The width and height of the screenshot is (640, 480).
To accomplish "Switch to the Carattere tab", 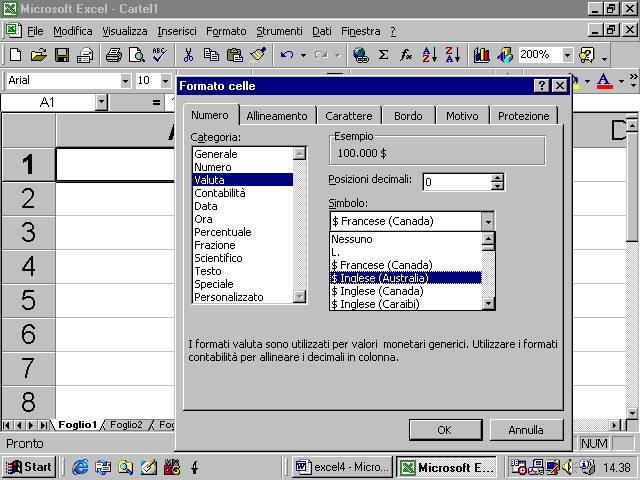I will click(349, 116).
